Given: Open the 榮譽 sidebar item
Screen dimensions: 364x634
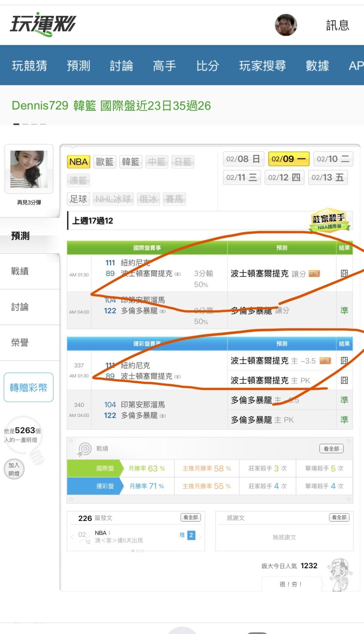Looking at the screenshot, I should tap(30, 343).
